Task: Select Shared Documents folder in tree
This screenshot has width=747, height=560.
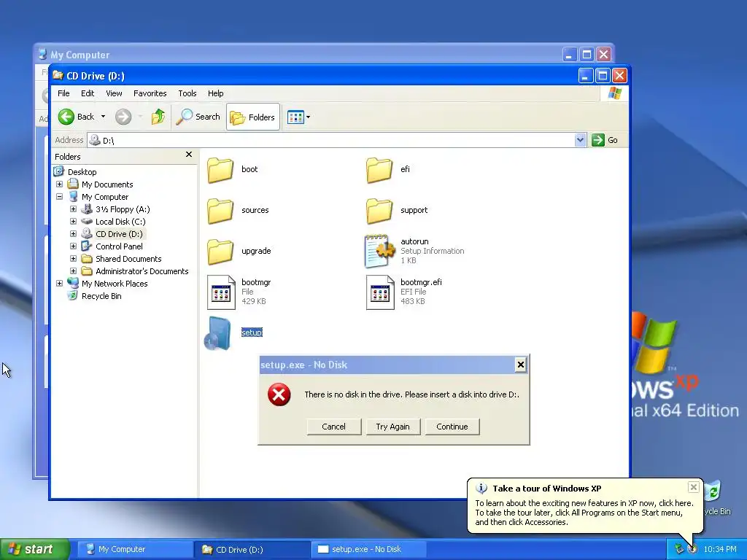Action: (128, 259)
